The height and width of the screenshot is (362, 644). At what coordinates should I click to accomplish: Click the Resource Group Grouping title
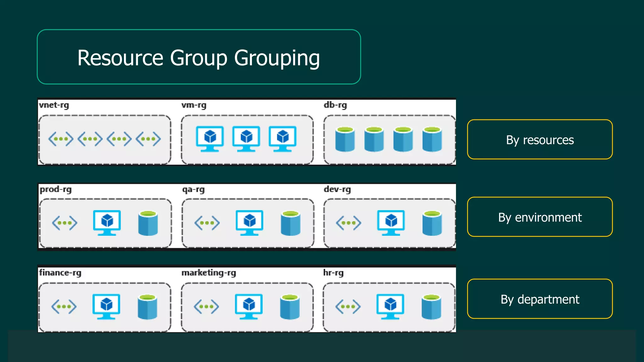199,58
